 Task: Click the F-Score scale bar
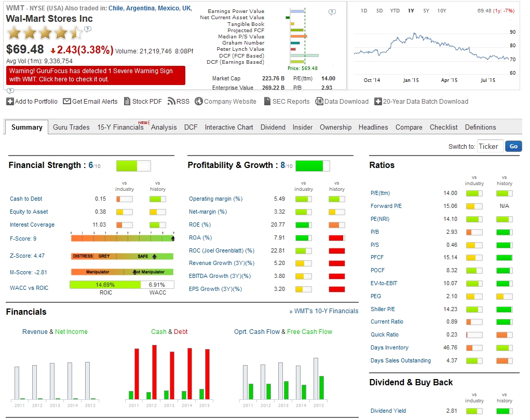[123, 239]
